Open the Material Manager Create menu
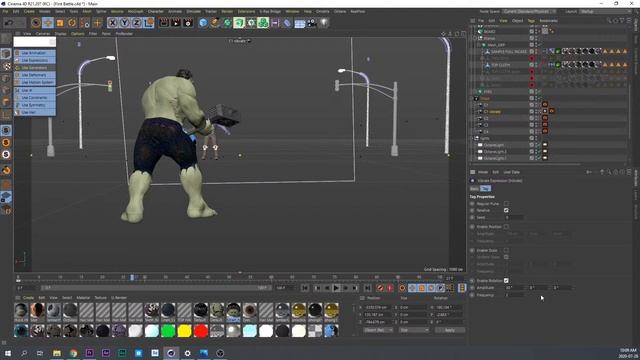Image resolution: width=640 pixels, height=360 pixels. pos(28,298)
